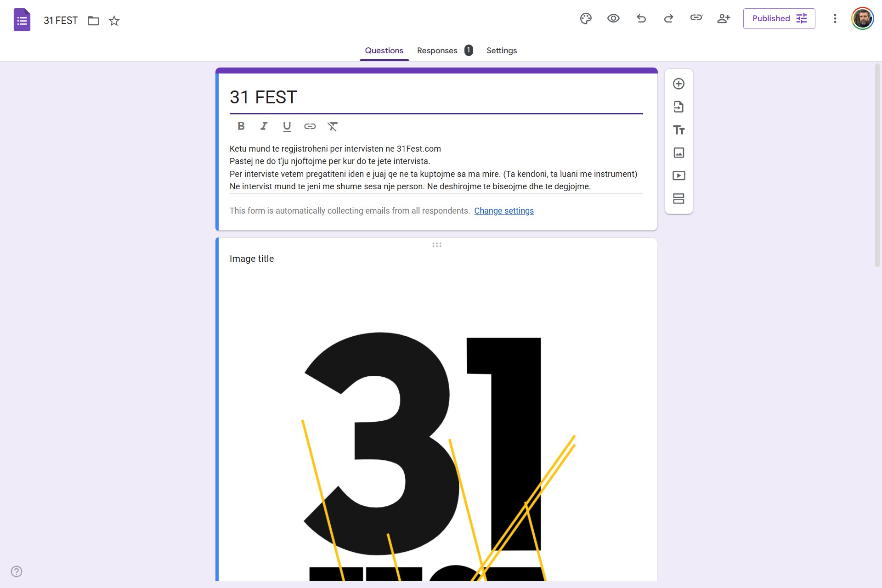Open add collaborators icon

pyautogui.click(x=724, y=19)
